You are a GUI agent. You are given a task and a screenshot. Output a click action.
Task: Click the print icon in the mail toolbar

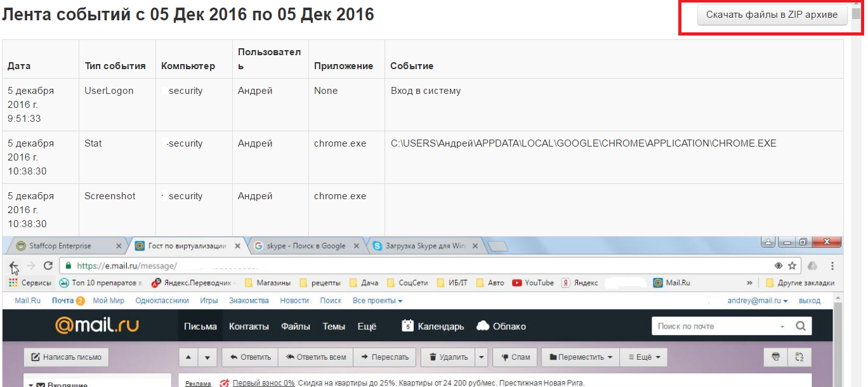point(775,357)
